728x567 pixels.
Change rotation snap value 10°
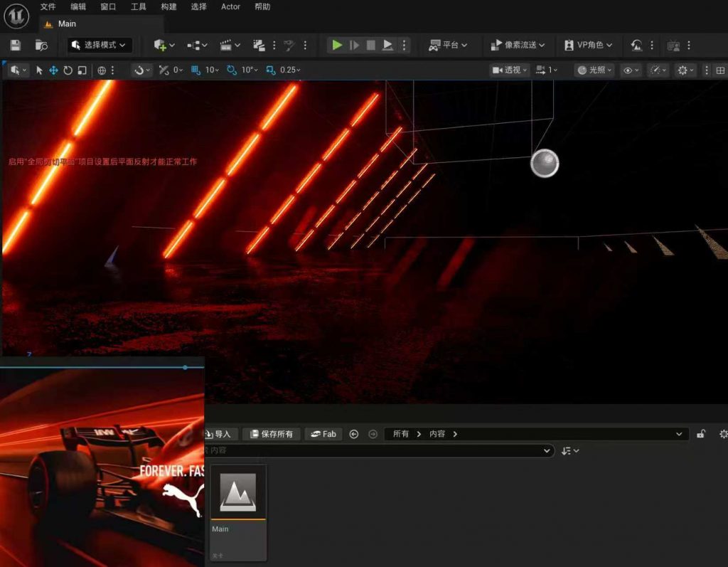[250, 70]
